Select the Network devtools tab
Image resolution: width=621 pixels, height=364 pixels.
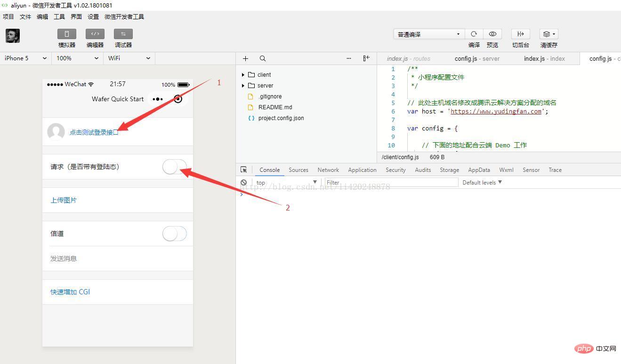(x=328, y=170)
